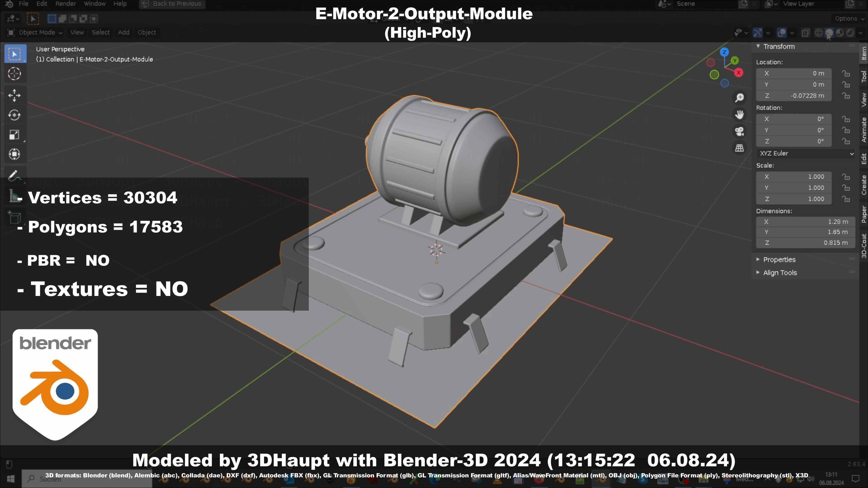868x488 pixels.
Task: Open the viewport View menu
Action: (77, 33)
